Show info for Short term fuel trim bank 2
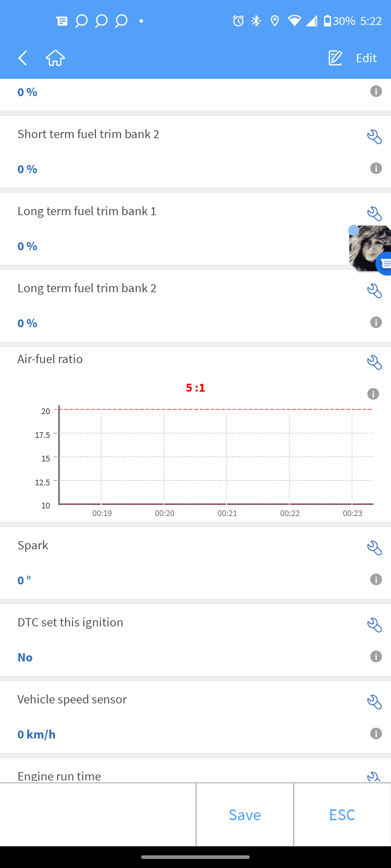 pyautogui.click(x=376, y=169)
